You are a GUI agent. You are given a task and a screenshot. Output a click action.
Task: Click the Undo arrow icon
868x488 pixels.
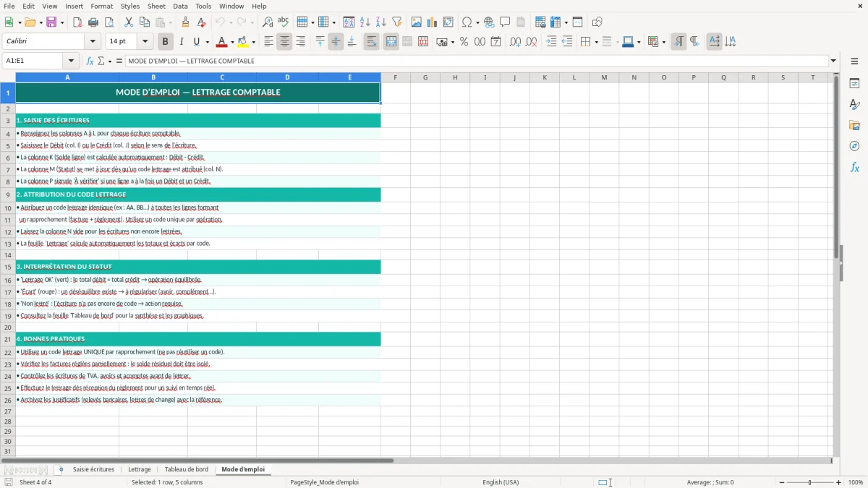click(x=220, y=22)
